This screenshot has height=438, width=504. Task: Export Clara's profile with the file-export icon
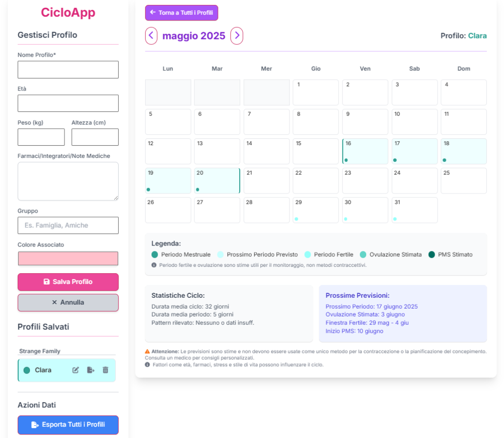coord(91,370)
